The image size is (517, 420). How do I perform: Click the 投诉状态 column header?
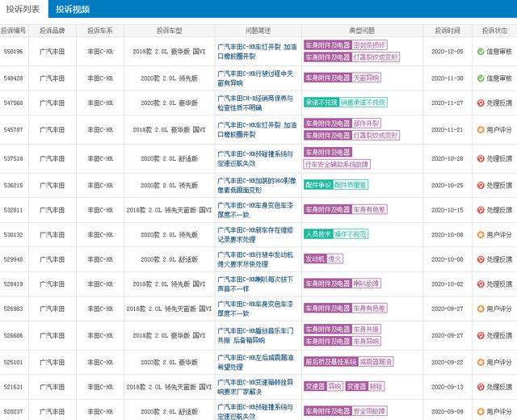494,31
